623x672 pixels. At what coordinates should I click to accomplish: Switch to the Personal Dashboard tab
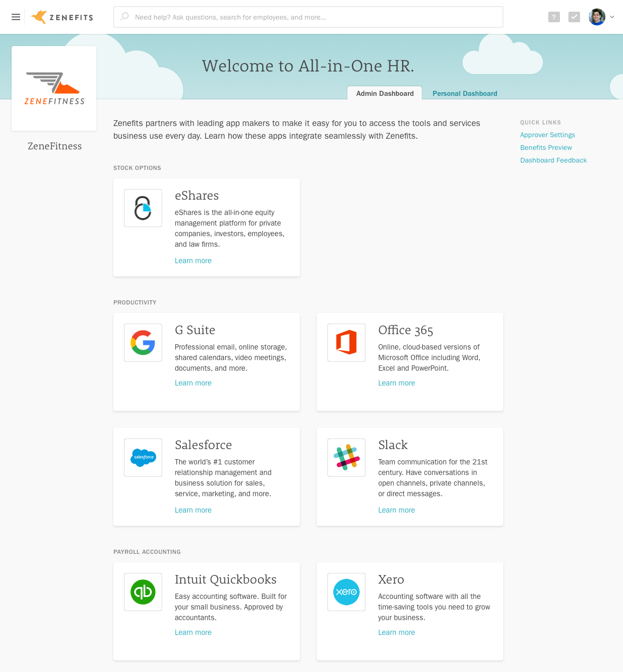465,94
